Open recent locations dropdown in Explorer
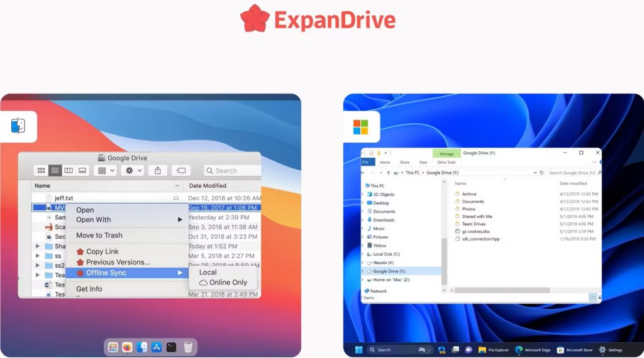Viewport: 644px width, 358px height. (x=381, y=173)
